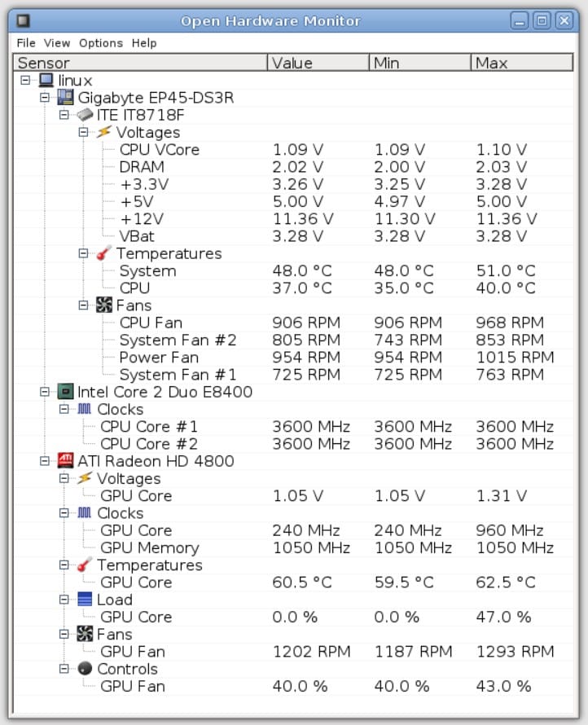This screenshot has height=725, width=588.
Task: Collapse the Intel Core 2 Duo E8400 node
Action: (x=45, y=392)
